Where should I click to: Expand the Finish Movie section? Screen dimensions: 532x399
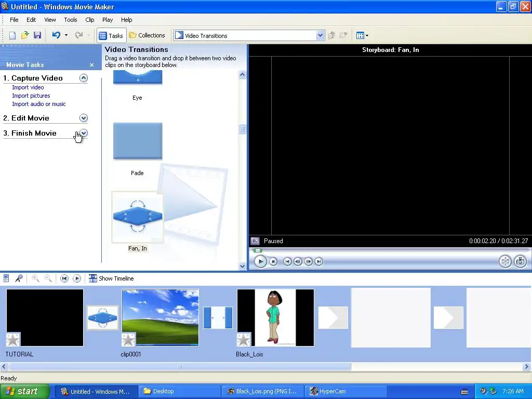click(x=84, y=133)
